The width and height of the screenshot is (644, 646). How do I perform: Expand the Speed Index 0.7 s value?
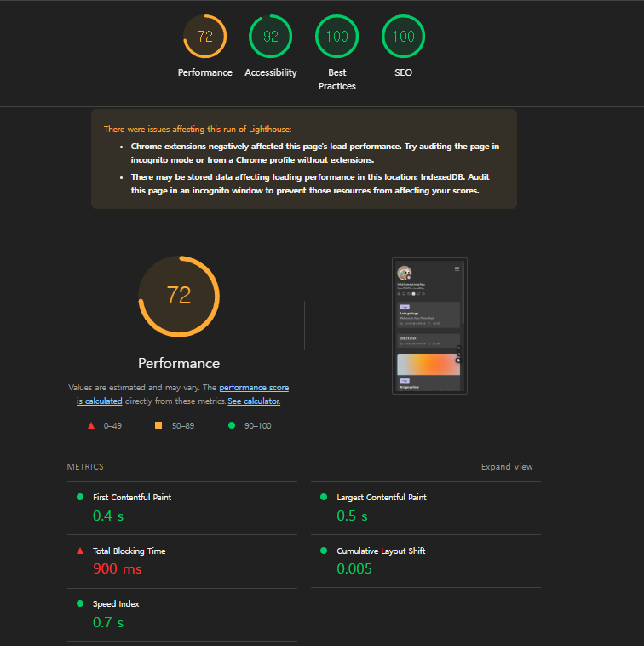coord(108,622)
